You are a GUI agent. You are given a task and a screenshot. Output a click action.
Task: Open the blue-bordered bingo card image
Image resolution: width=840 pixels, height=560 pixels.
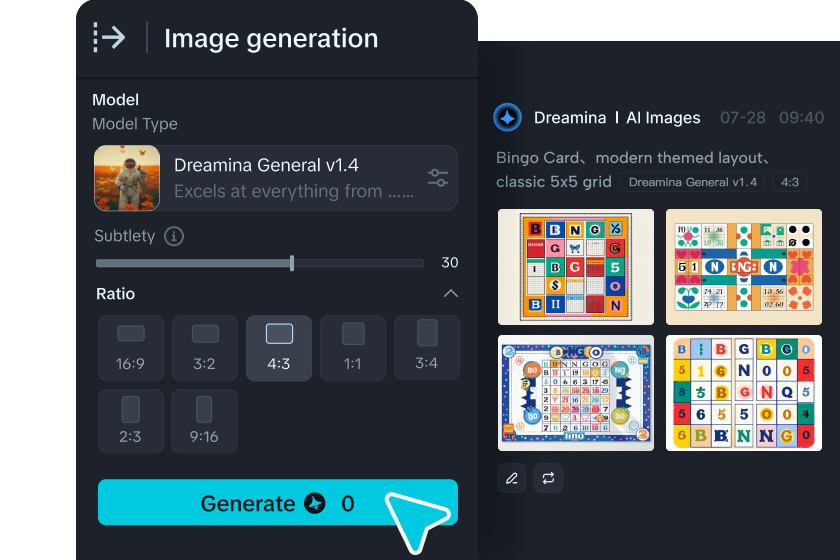tap(576, 393)
